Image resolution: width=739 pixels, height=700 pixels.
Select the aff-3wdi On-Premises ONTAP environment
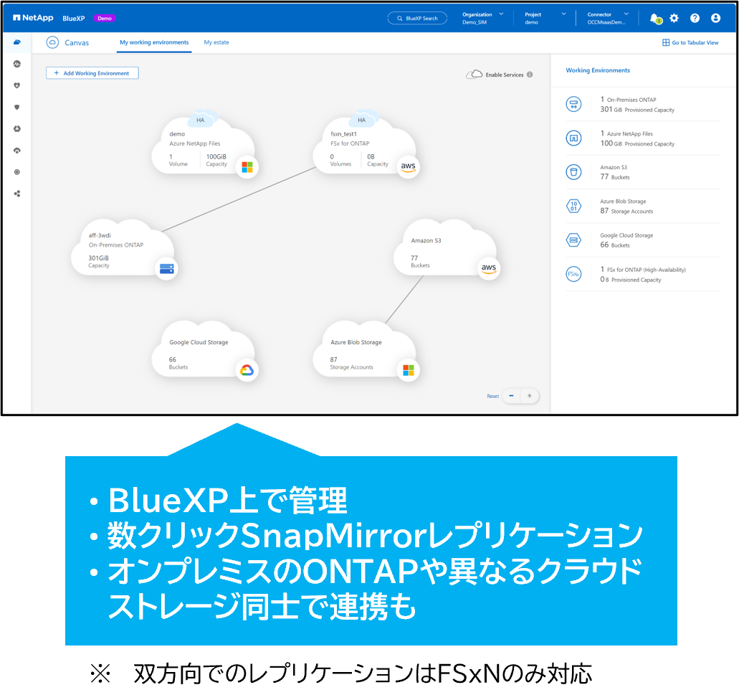tap(123, 249)
